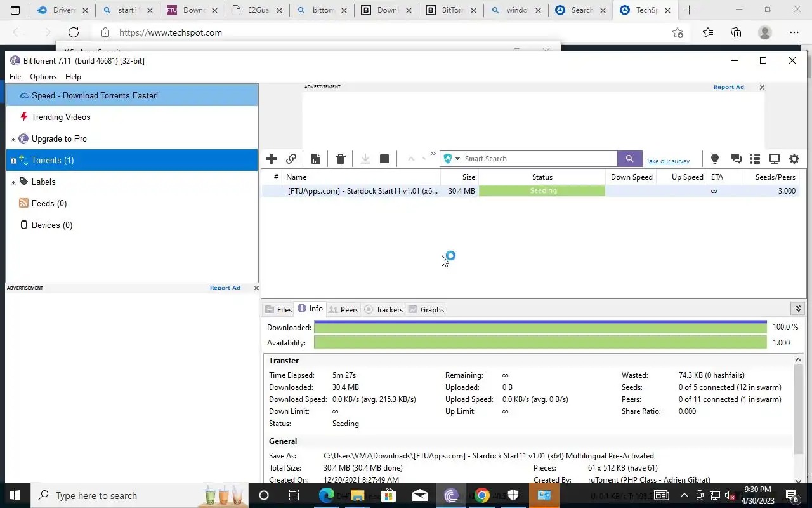Viewport: 812px width, 508px height.
Task: Click the purple search magnifier button
Action: click(x=629, y=159)
